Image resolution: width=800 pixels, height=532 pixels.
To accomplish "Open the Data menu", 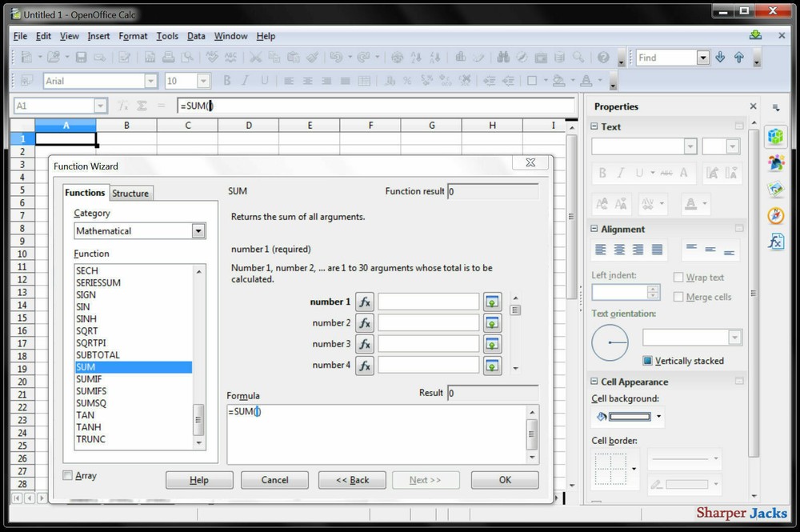I will pos(196,36).
